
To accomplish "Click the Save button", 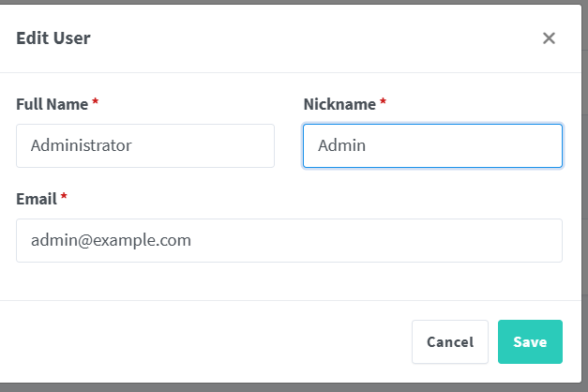I will 530,341.
